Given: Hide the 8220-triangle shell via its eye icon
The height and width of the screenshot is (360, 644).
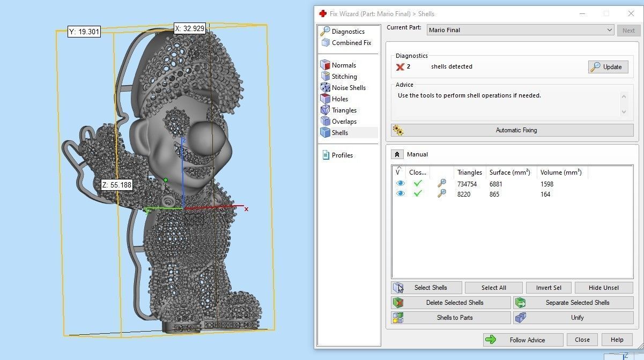Looking at the screenshot, I should 400,194.
